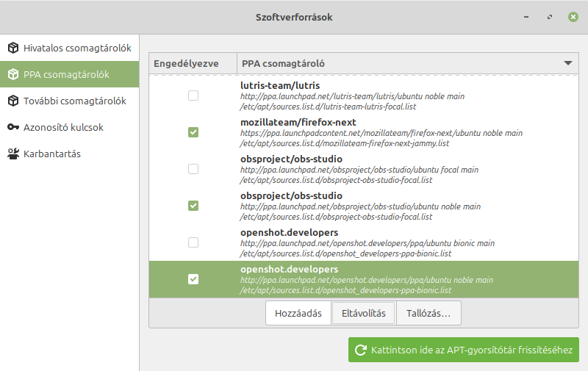Image resolution: width=588 pixels, height=371 pixels.
Task: Select the obsproject/obs-studio noble main URL line
Action: click(x=360, y=206)
